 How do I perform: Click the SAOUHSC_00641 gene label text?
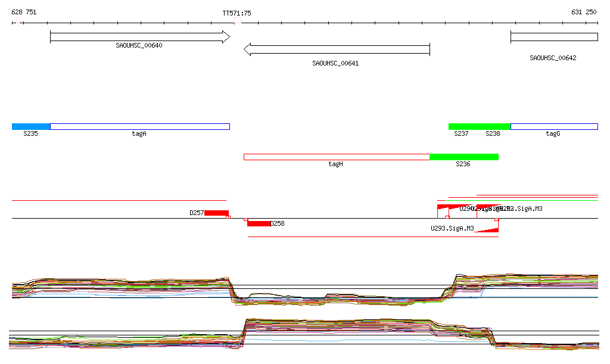[x=335, y=63]
